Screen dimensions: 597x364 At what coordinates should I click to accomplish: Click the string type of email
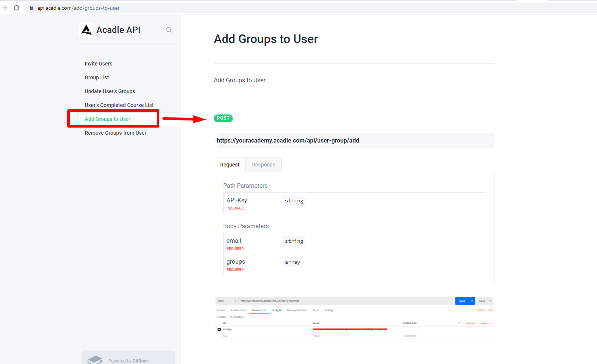coord(294,241)
